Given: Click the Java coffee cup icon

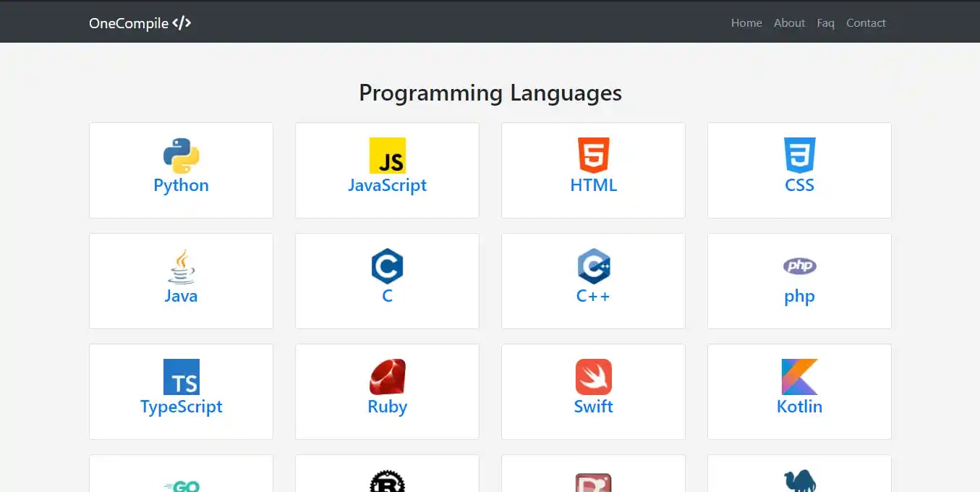Looking at the screenshot, I should [181, 266].
